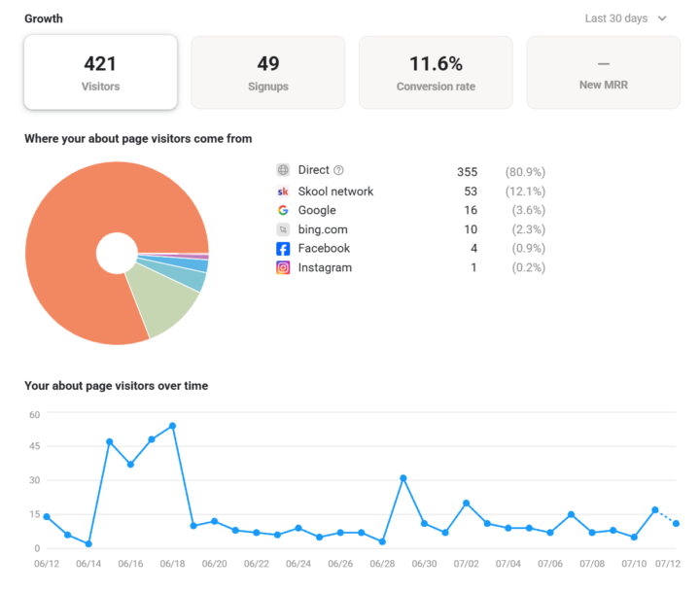Click the chart spike point at 06/29
700x592 pixels.
pyautogui.click(x=403, y=478)
